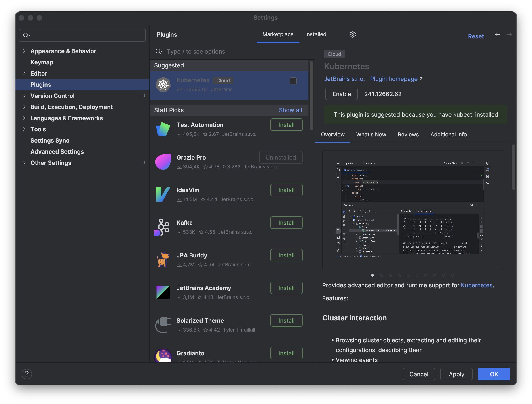Open plugin settings gear menu
532x404 pixels.
click(x=353, y=34)
